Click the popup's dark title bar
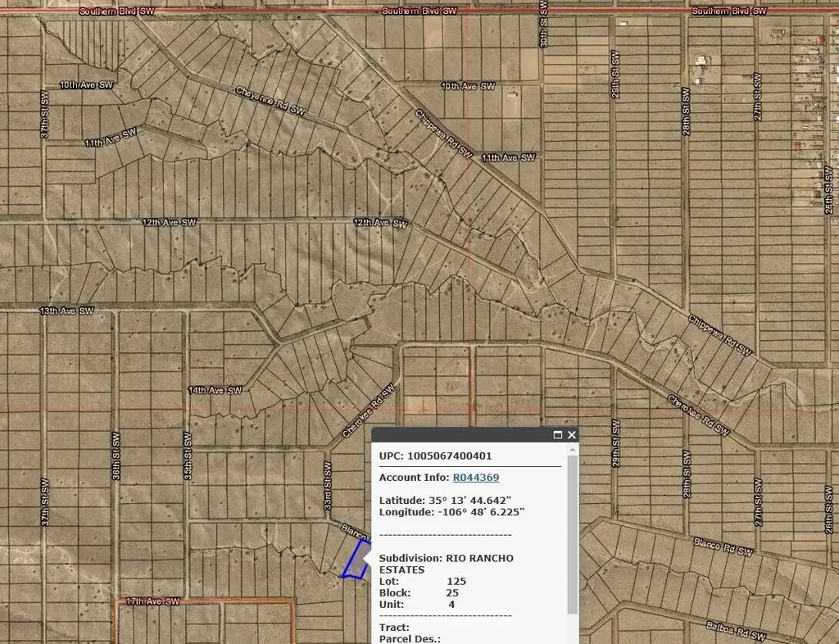 click(x=459, y=435)
